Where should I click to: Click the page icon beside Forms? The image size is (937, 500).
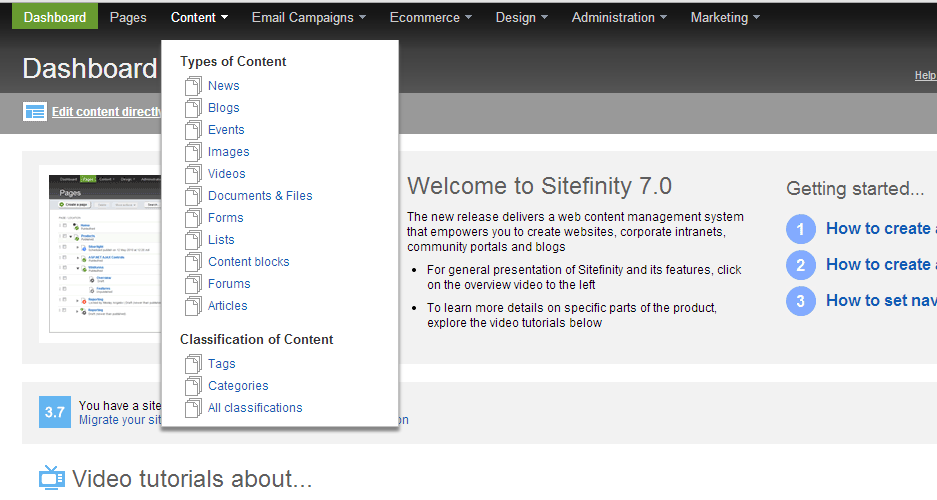pos(193,218)
